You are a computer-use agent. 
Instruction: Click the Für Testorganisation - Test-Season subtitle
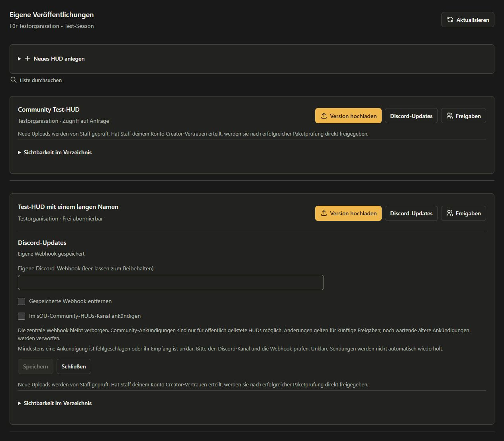[x=52, y=26]
